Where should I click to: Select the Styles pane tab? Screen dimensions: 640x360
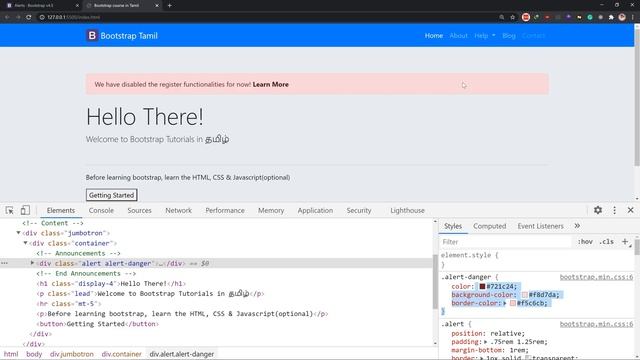point(453,226)
